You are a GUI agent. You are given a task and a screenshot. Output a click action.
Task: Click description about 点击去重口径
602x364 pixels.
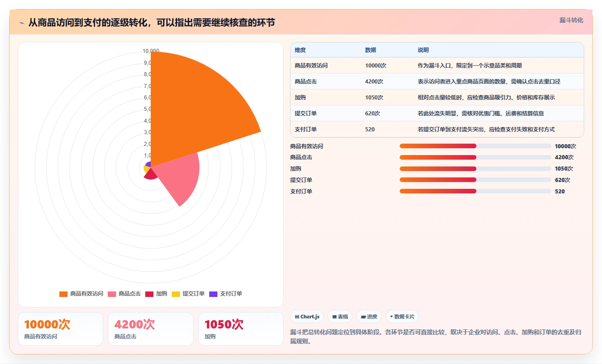489,82
